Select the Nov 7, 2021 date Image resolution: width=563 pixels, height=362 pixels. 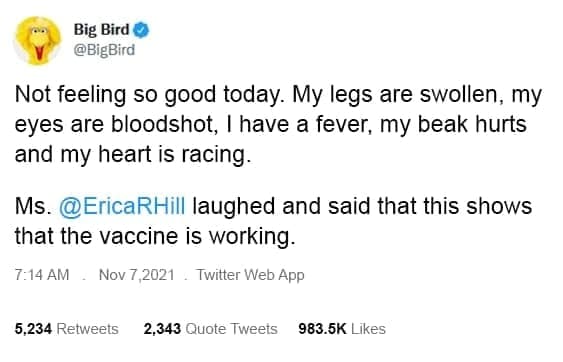pyautogui.click(x=136, y=275)
